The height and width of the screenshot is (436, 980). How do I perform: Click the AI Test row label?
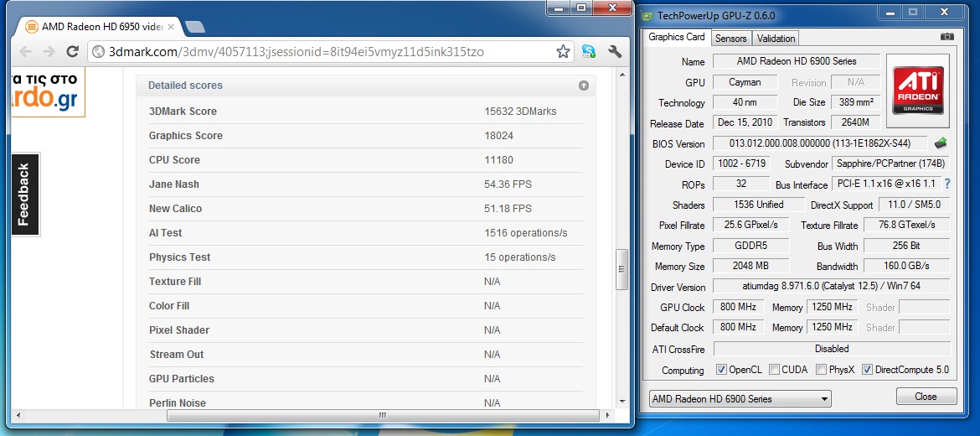pos(165,233)
